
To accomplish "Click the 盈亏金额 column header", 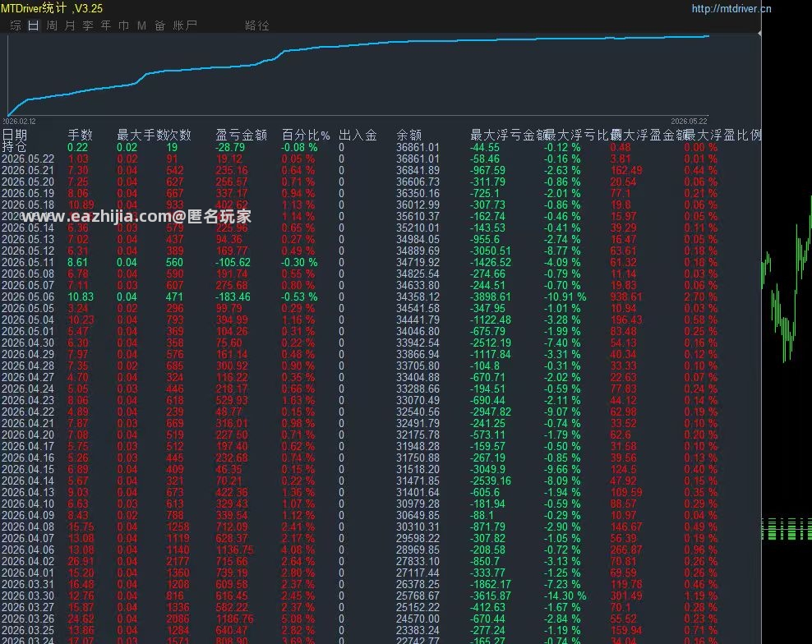I will [242, 135].
